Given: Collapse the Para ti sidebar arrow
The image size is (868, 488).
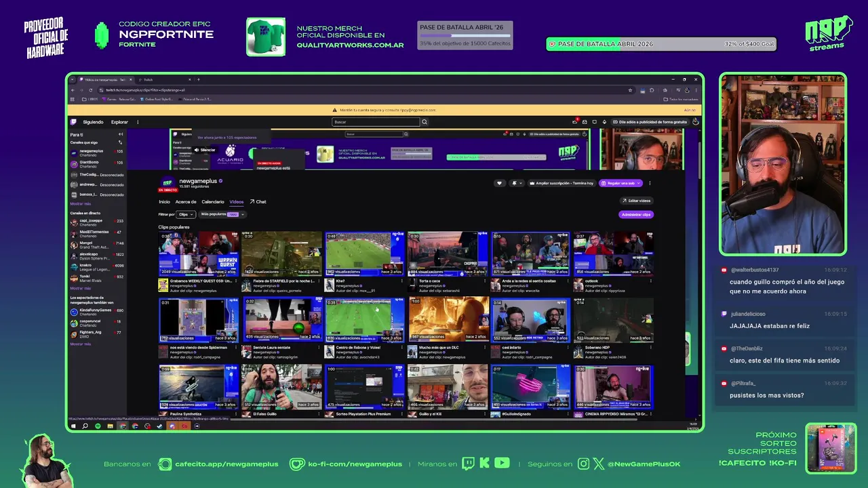Looking at the screenshot, I should point(121,134).
